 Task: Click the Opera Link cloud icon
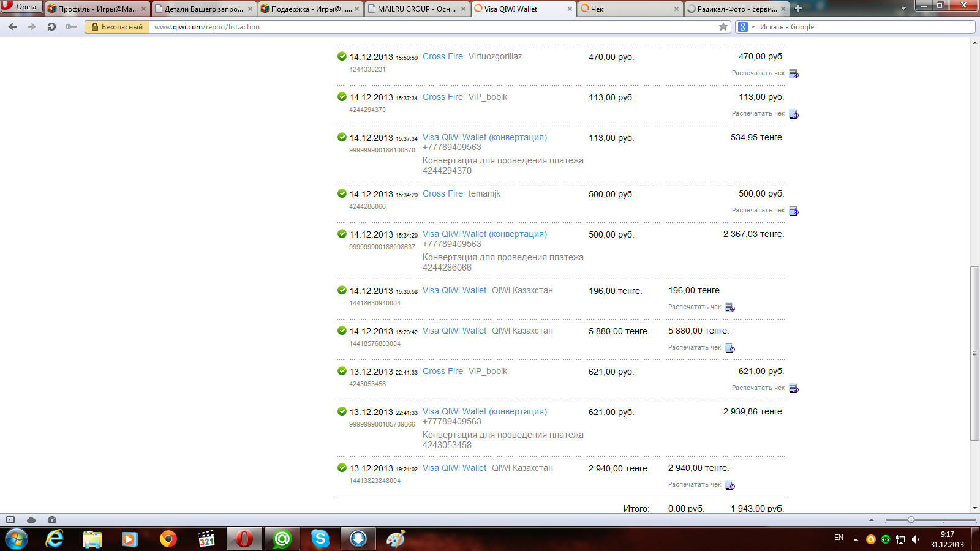(31, 520)
